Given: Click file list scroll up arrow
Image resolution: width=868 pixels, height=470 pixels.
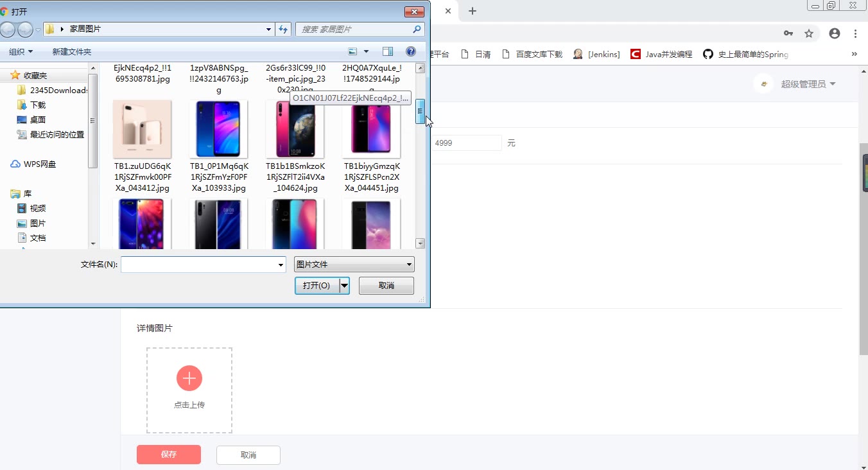Looking at the screenshot, I should [x=421, y=67].
